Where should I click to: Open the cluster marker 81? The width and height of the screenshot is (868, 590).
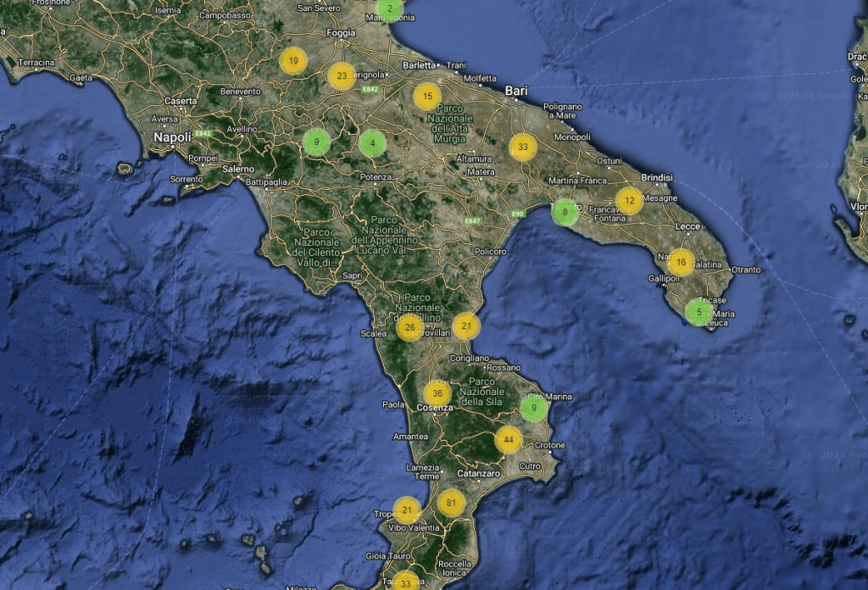pos(451,504)
